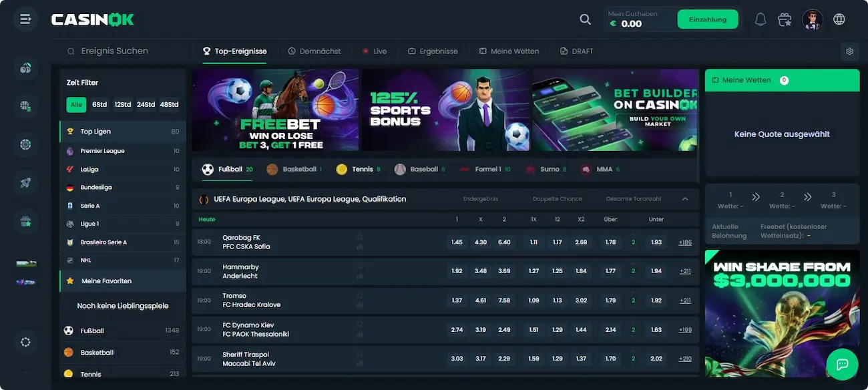Select the 12Std time filter

pos(122,105)
